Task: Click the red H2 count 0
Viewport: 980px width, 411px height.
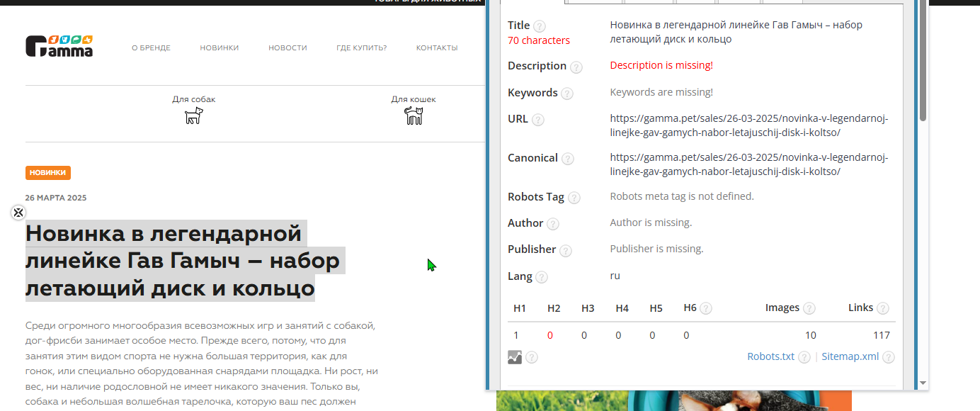Action: 550,335
